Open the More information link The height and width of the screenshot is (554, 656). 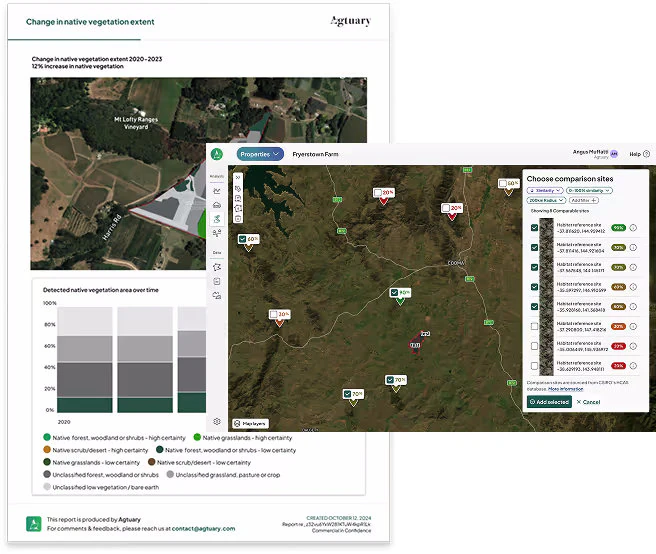tap(565, 389)
